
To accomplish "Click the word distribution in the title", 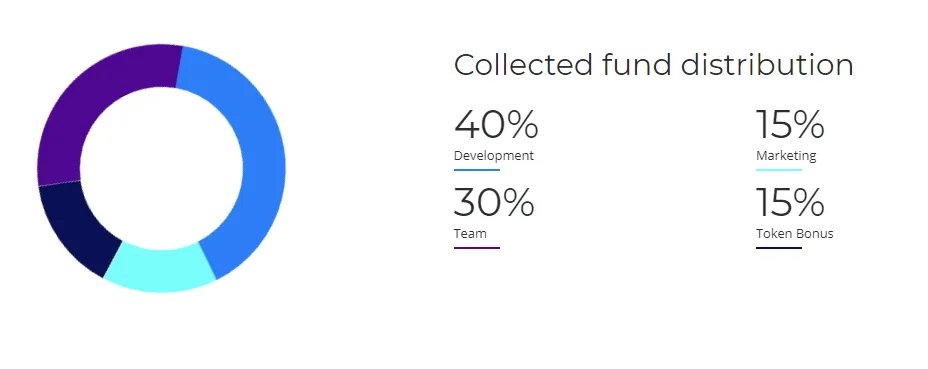I will click(767, 65).
